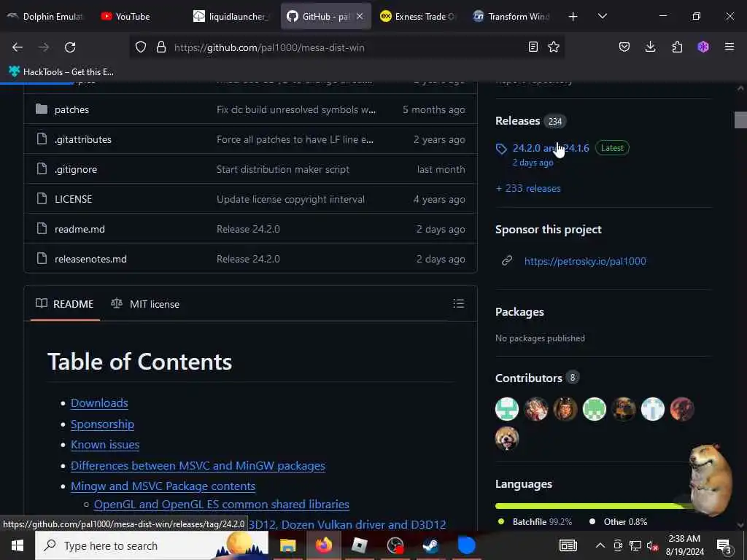The image size is (747, 560).
Task: Open the Packages heading link
Action: point(519,312)
